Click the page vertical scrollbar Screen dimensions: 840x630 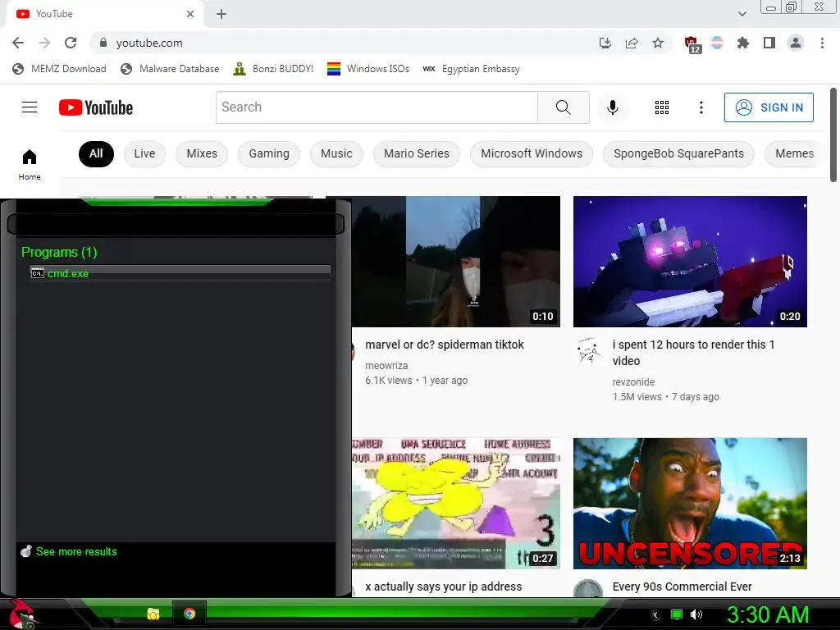(833, 135)
